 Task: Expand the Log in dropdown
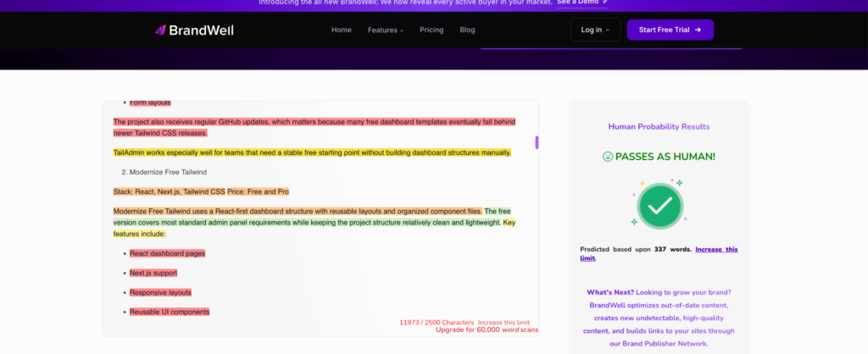595,30
